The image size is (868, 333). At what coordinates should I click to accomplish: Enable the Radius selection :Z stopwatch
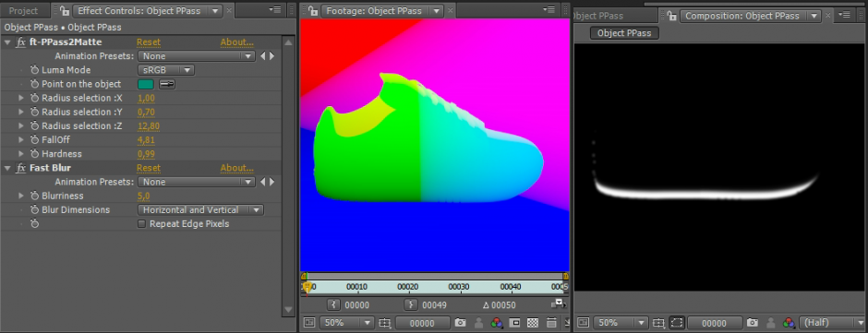click(35, 126)
